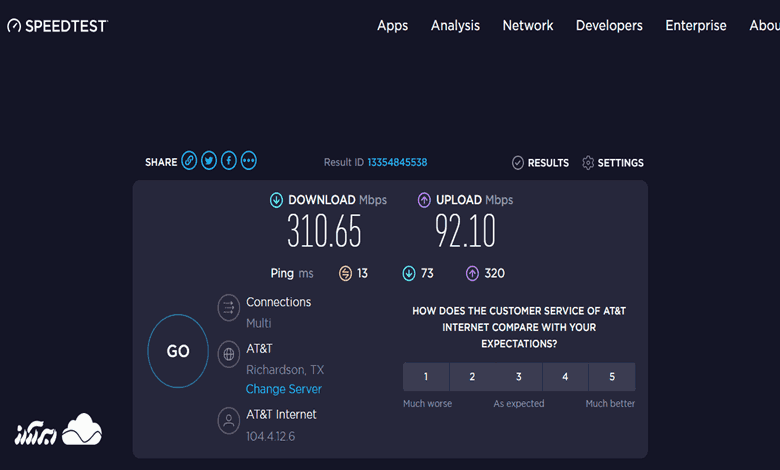Click upload speed value 92.10
This screenshot has height=470, width=780.
point(466,230)
